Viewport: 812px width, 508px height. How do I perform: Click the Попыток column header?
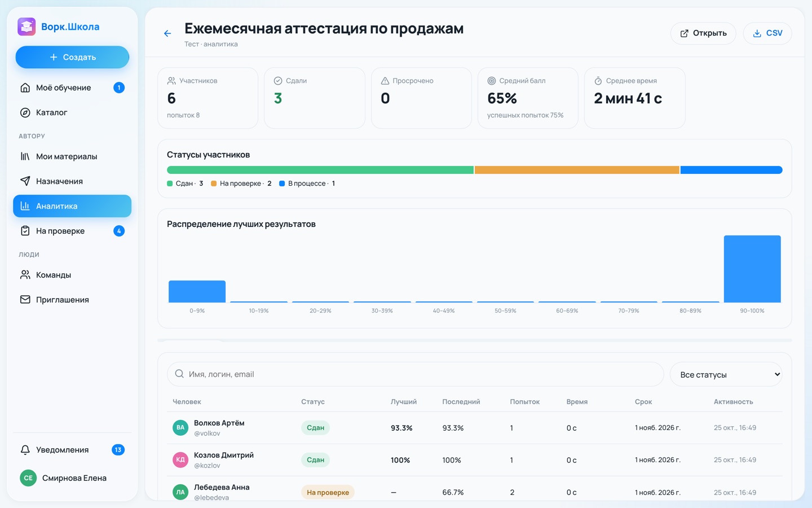click(525, 402)
